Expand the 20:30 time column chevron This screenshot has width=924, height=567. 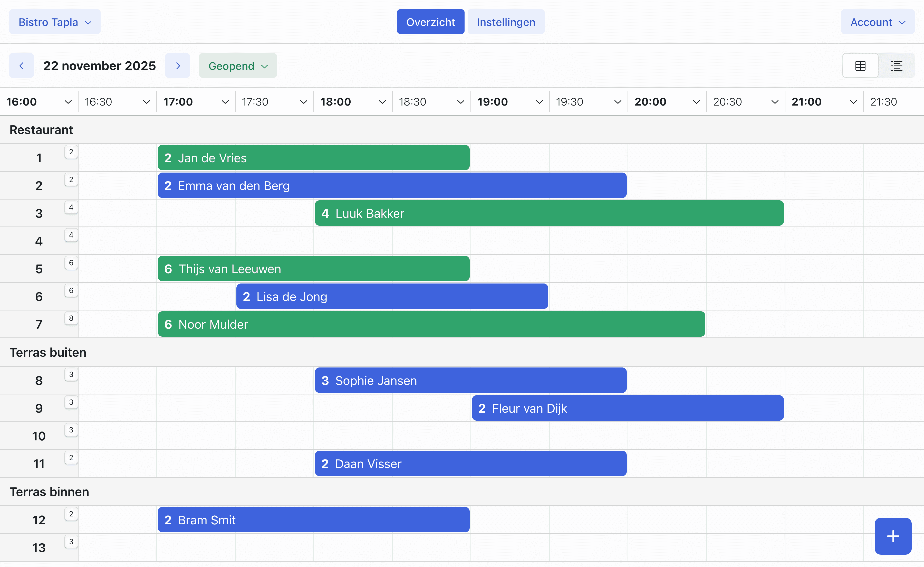pyautogui.click(x=775, y=102)
